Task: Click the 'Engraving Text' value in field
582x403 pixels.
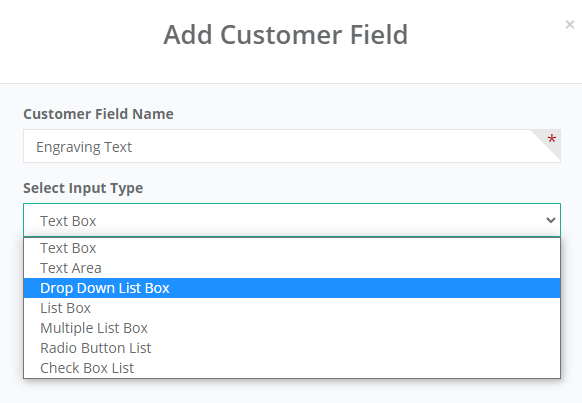Action: pyautogui.click(x=84, y=147)
